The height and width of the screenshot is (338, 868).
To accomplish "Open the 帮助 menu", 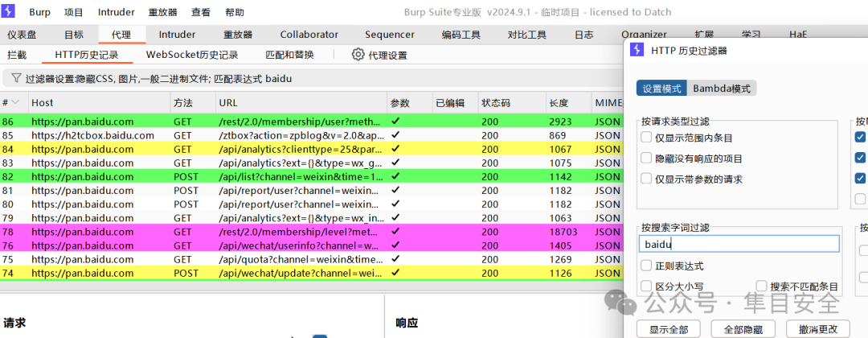I will [235, 12].
